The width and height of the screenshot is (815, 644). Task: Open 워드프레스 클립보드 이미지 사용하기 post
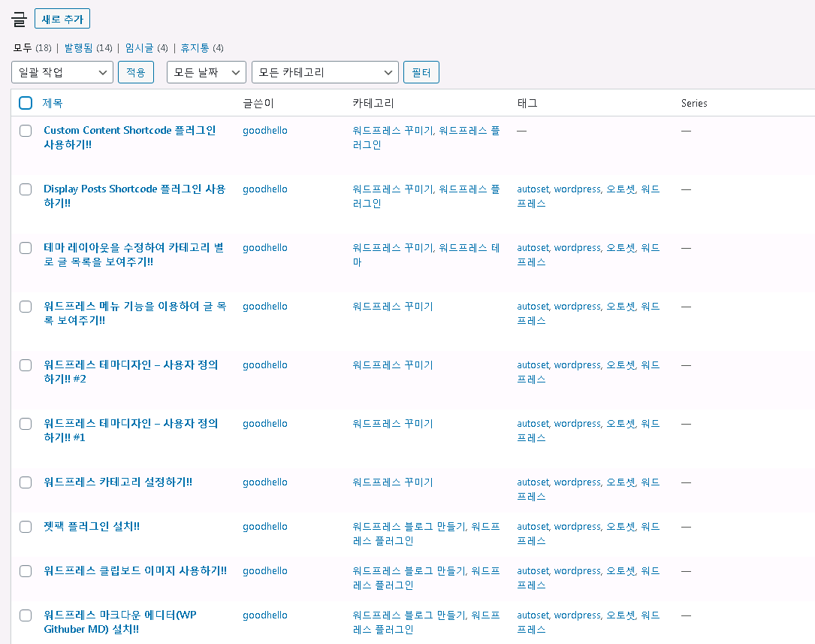135,570
